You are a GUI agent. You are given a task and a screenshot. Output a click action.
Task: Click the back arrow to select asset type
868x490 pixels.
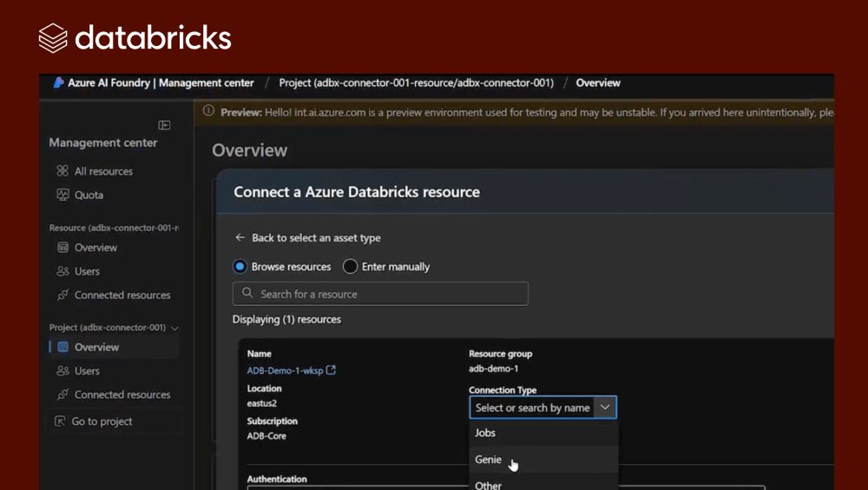[x=240, y=238]
